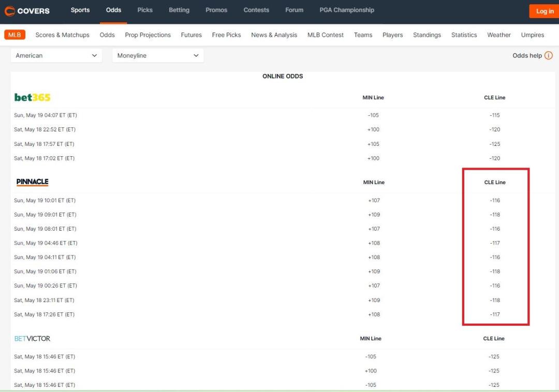Click the MLB league badge
The width and height of the screenshot is (559, 392).
coord(14,35)
